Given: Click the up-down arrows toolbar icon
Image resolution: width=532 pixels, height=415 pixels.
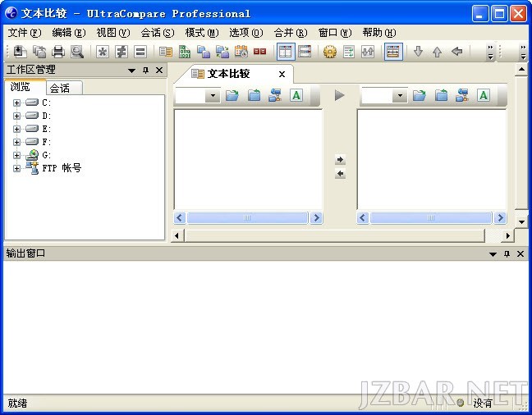Looking at the screenshot, I should click(368, 52).
